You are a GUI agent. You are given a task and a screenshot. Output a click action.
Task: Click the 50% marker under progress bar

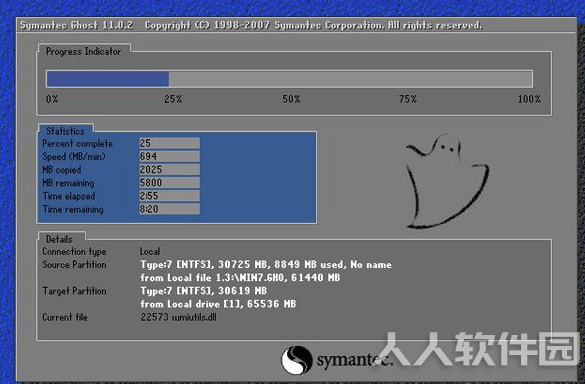point(291,99)
